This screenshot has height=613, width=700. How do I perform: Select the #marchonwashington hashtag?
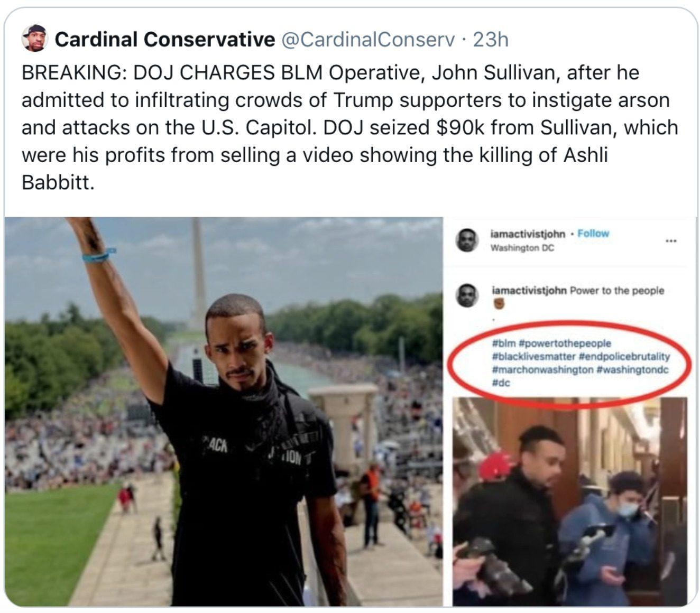click(x=542, y=370)
